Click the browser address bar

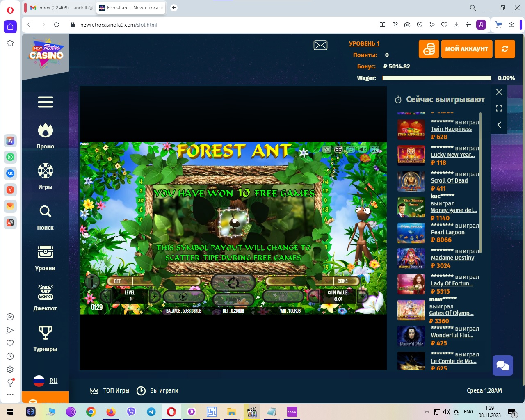pos(221,25)
